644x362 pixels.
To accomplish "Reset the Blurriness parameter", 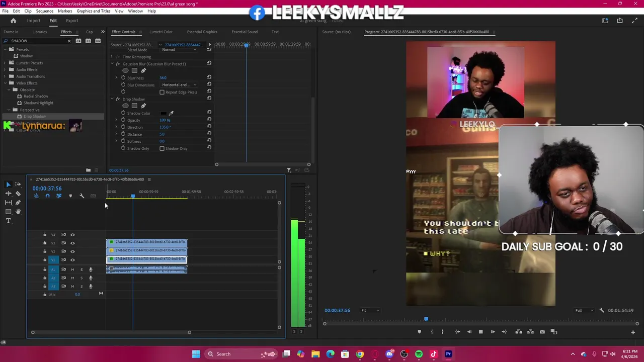I will (209, 77).
